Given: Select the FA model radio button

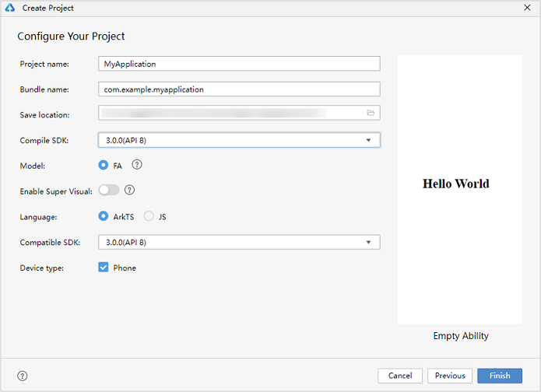Looking at the screenshot, I should [x=104, y=165].
